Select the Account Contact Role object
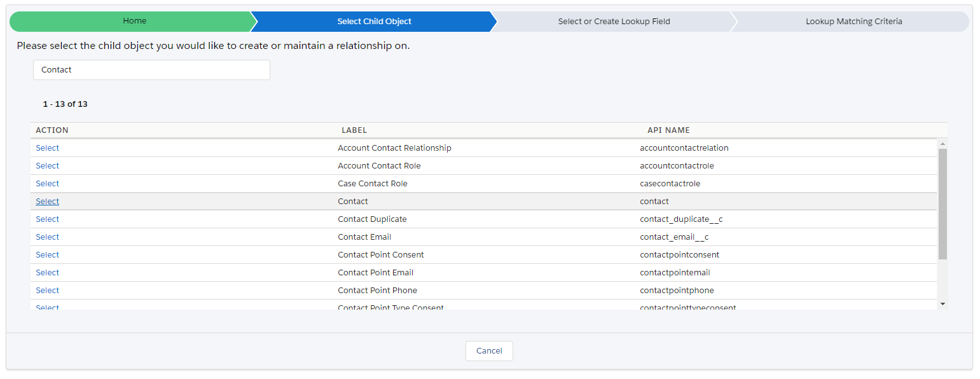Image resolution: width=980 pixels, height=379 pixels. click(x=47, y=166)
